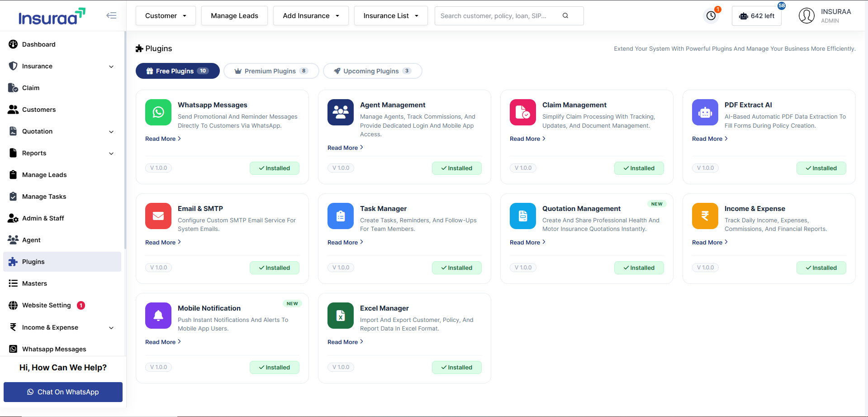
Task: Click the Whatsapp Messages plugin title
Action: pos(213,105)
